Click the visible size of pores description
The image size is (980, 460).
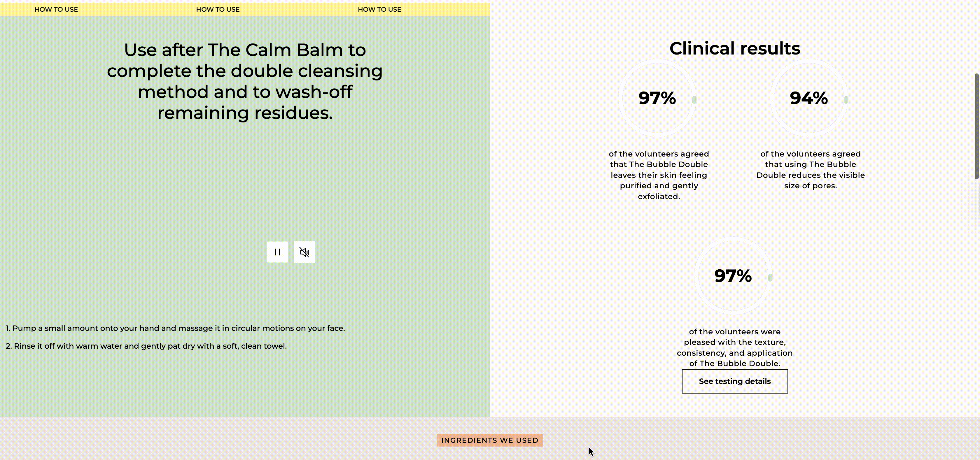click(810, 170)
